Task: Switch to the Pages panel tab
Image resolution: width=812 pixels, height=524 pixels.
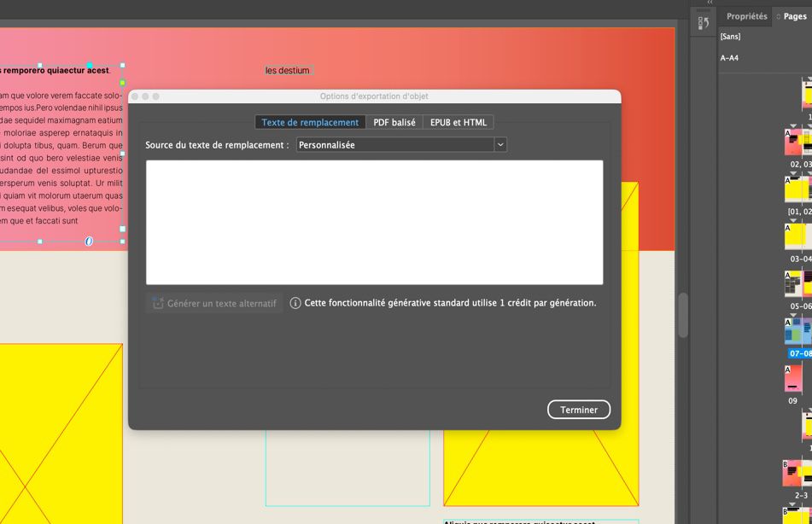Action: coord(794,16)
